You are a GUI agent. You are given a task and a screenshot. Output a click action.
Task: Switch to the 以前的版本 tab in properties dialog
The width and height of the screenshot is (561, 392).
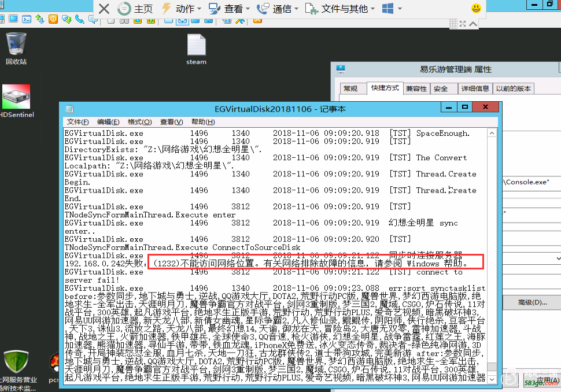[x=514, y=88]
